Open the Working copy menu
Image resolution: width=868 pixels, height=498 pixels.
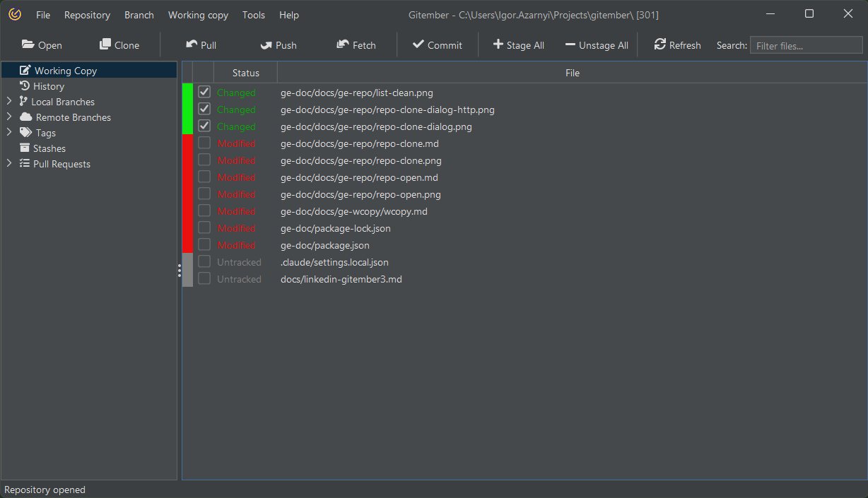pos(198,15)
